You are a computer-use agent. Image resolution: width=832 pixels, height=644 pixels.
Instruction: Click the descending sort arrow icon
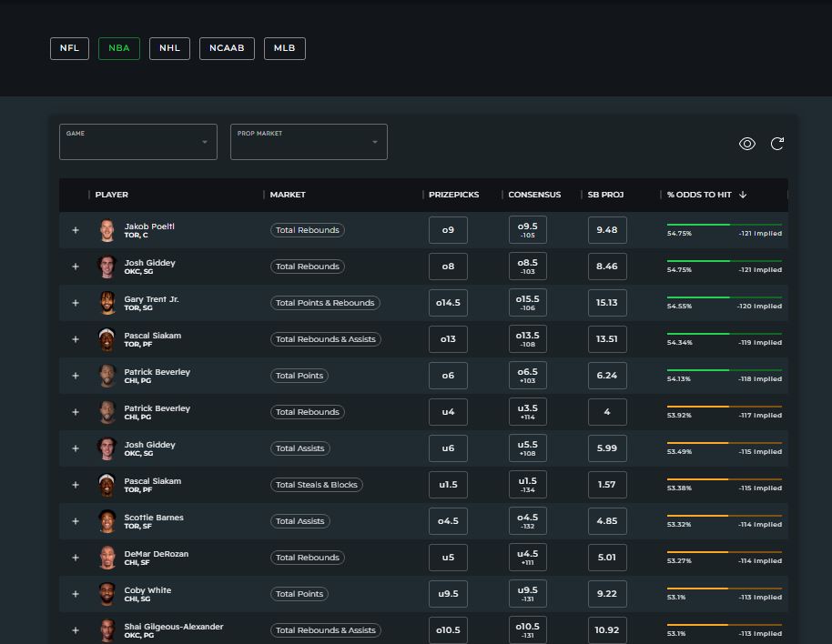(x=743, y=195)
